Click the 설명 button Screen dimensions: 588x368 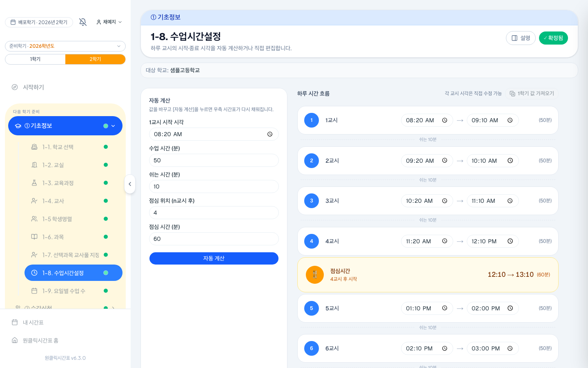click(x=521, y=38)
